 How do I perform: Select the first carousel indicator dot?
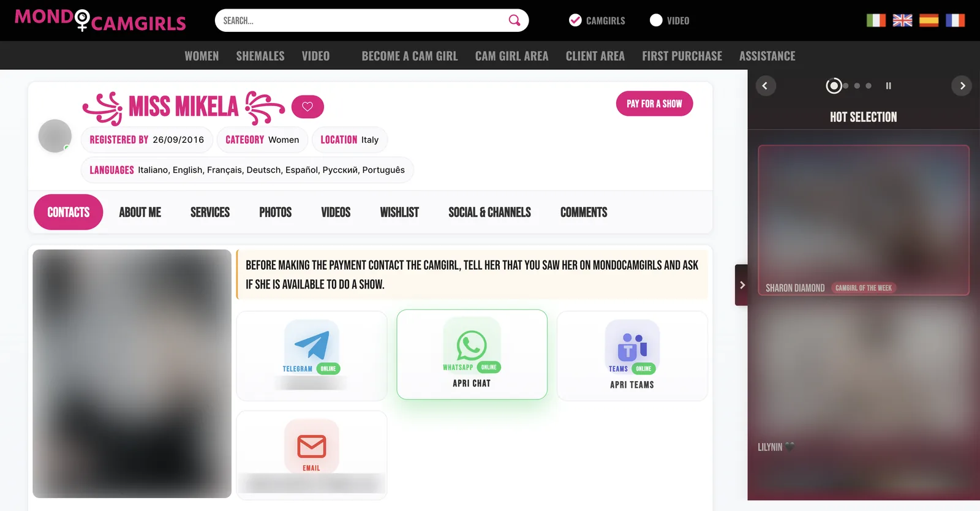[834, 86]
